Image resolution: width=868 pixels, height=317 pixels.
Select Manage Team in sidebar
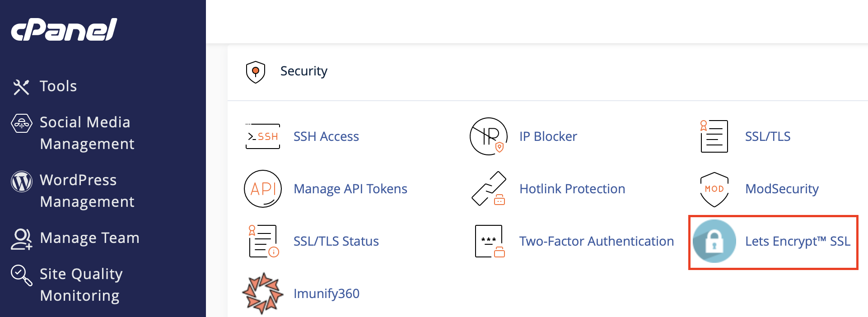[89, 238]
